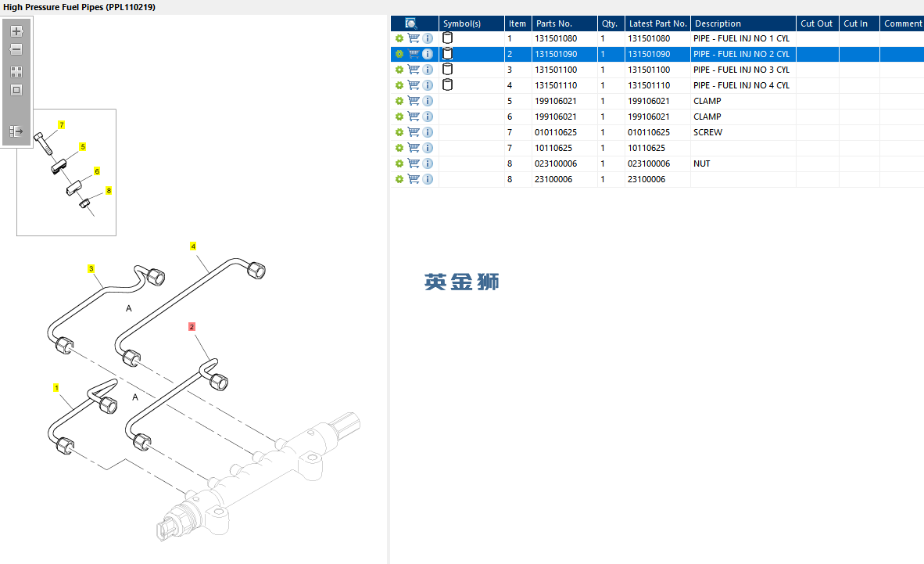Viewport: 924px width, 564px height.
Task: Open info for CLAMP item 5
Action: pos(428,101)
